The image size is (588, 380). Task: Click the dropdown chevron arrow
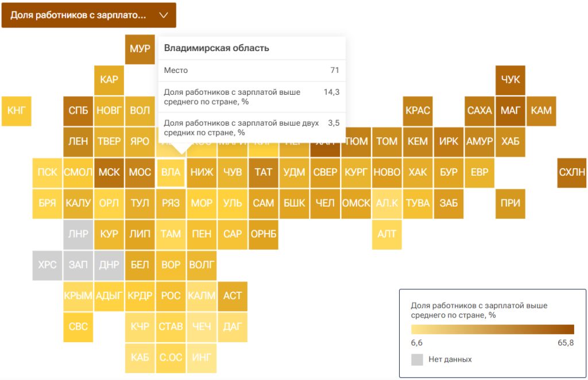click(164, 15)
